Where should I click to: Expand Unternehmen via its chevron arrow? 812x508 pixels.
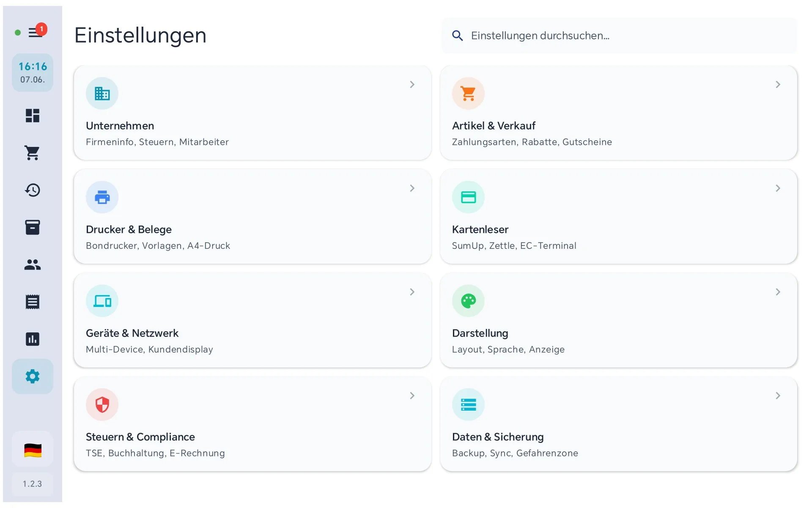pos(412,85)
